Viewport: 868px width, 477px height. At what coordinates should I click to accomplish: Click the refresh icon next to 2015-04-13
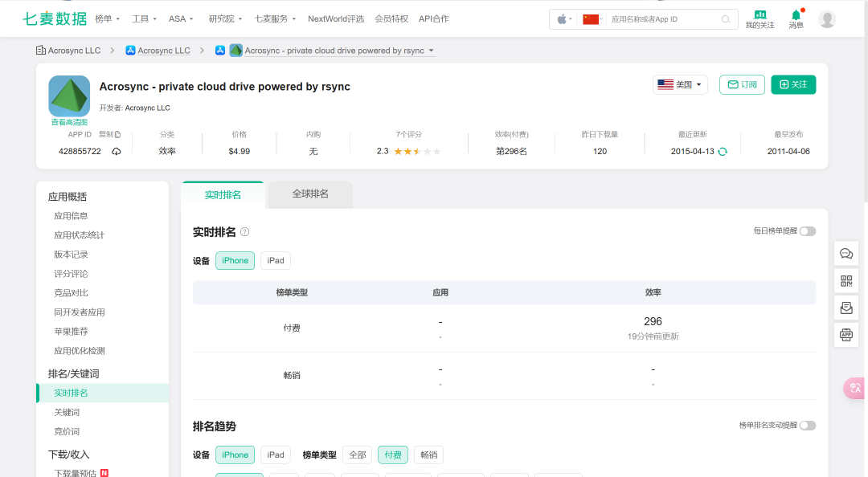point(723,152)
